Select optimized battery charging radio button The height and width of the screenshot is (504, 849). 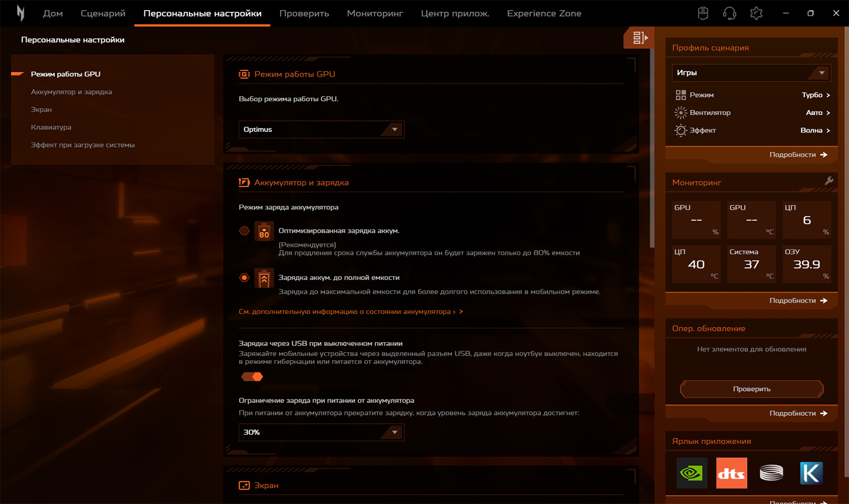click(244, 231)
